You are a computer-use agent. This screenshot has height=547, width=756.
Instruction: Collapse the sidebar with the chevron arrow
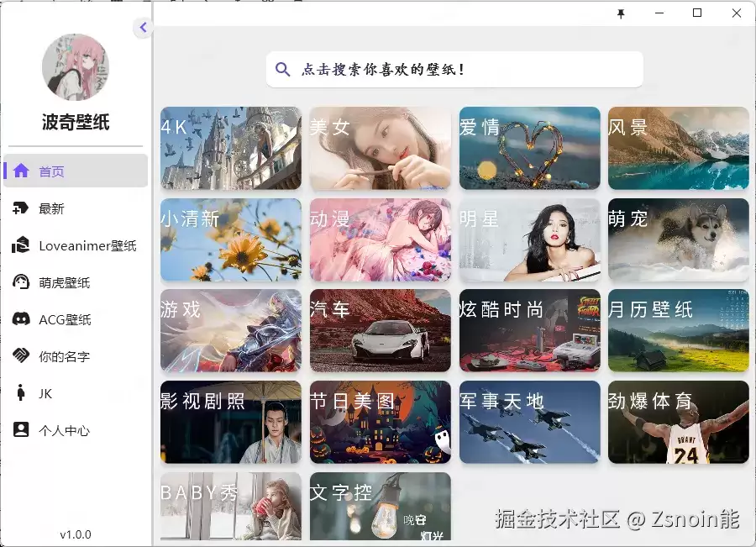143,27
